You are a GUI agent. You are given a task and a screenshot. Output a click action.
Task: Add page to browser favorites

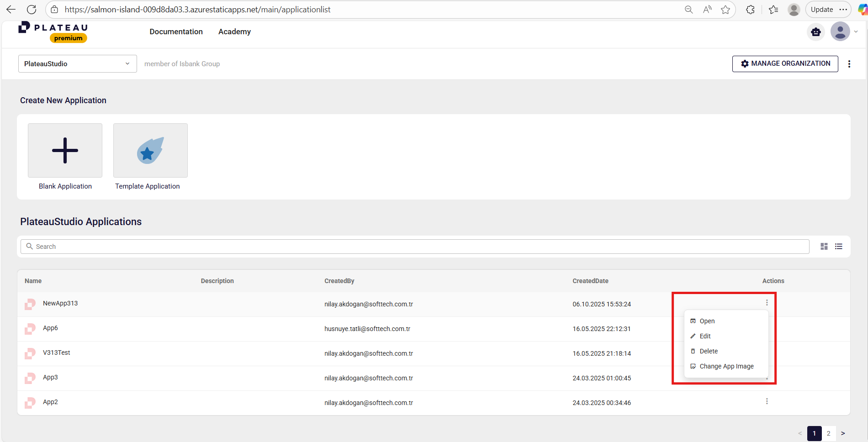(x=725, y=10)
